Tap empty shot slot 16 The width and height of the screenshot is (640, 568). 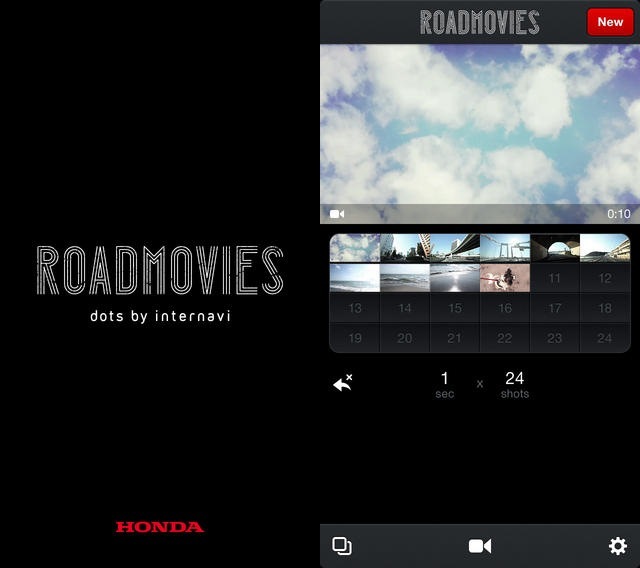pos(505,308)
